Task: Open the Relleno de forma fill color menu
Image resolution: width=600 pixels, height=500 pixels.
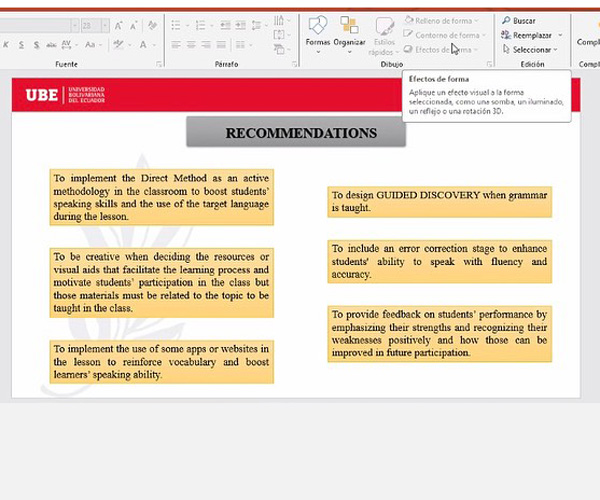Action: click(x=442, y=20)
